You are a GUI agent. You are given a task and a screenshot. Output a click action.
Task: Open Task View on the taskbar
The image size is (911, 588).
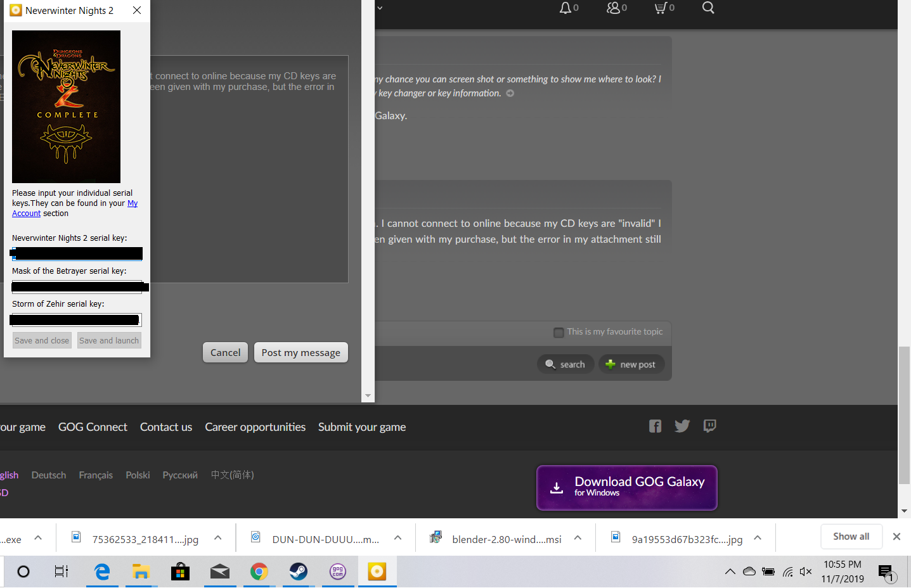[61, 572]
